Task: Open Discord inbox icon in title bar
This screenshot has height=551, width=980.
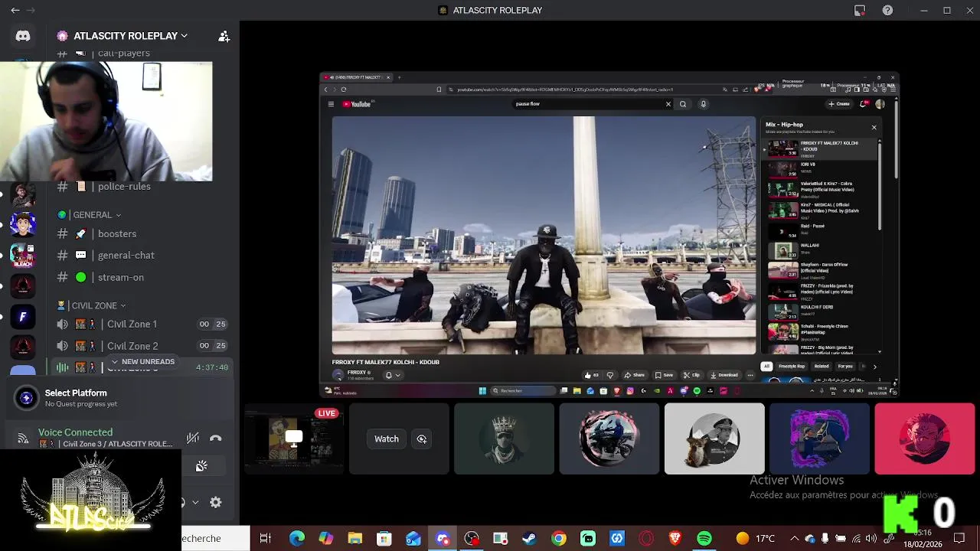Action: pyautogui.click(x=860, y=11)
